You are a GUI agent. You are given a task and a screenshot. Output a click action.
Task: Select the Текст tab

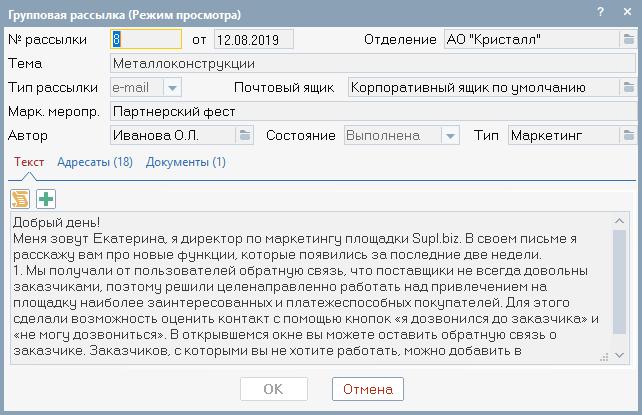pyautogui.click(x=29, y=162)
